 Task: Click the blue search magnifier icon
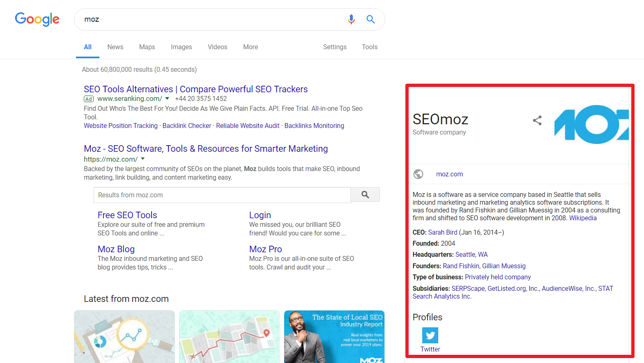[370, 19]
